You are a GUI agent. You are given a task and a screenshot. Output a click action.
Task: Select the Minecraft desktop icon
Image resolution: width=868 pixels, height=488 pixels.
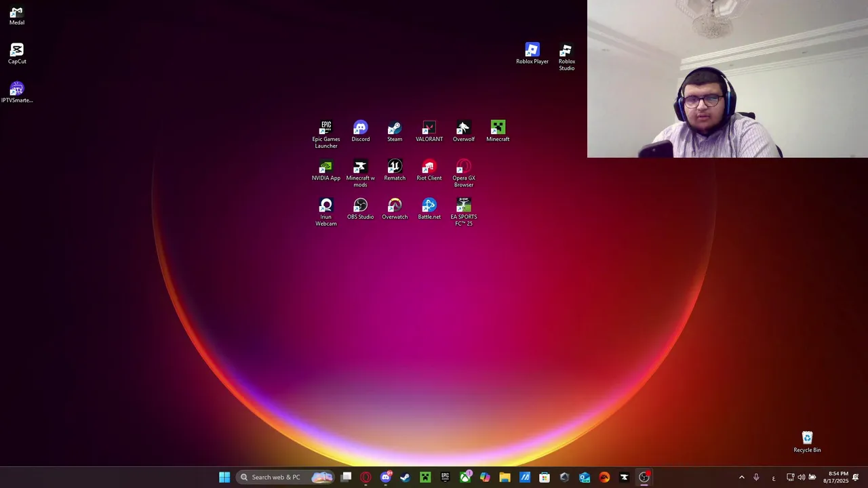498,131
